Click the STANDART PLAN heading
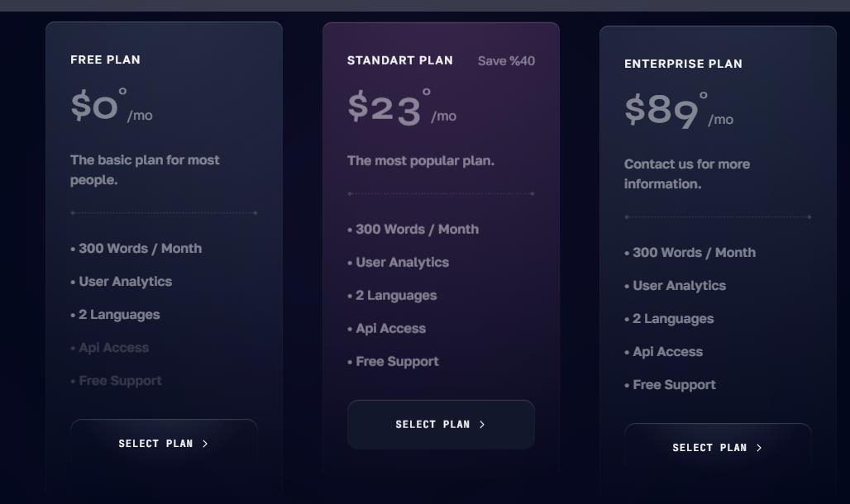This screenshot has width=850, height=504. click(400, 60)
